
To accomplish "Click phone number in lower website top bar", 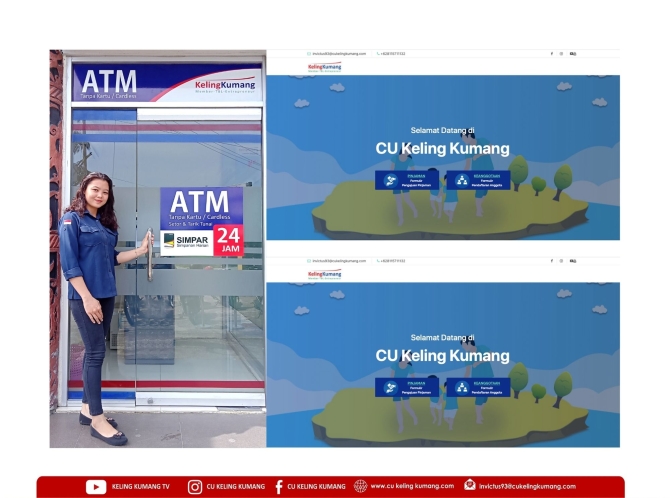I will (391, 261).
